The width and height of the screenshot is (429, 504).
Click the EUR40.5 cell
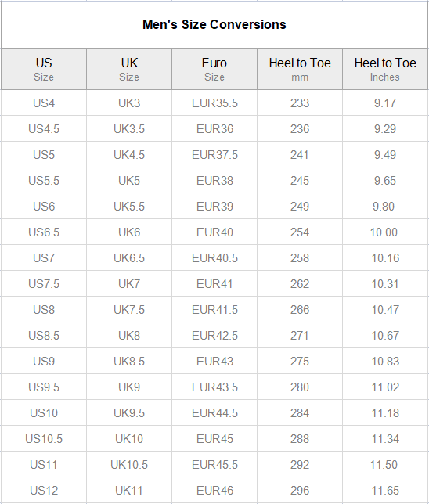[214, 258]
